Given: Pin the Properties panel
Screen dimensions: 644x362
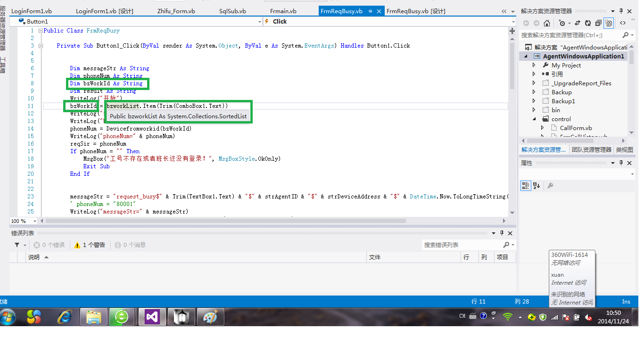Looking at the screenshot, I should [x=621, y=163].
